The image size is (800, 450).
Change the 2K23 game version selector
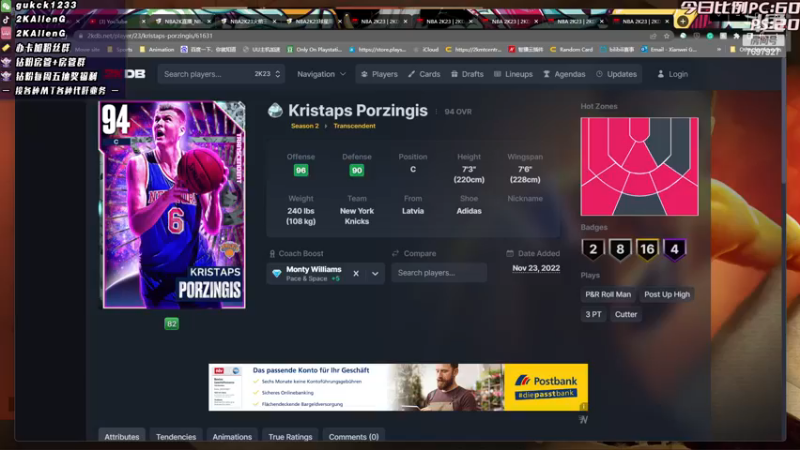click(x=267, y=74)
